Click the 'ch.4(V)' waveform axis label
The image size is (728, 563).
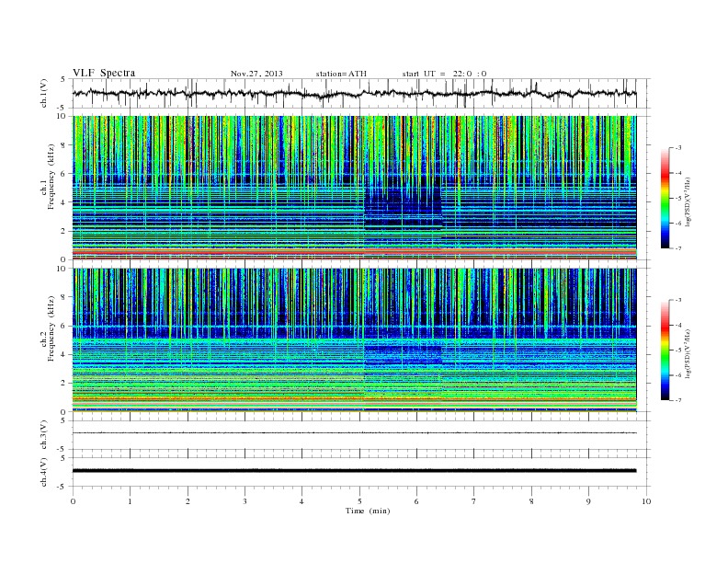pos(44,472)
